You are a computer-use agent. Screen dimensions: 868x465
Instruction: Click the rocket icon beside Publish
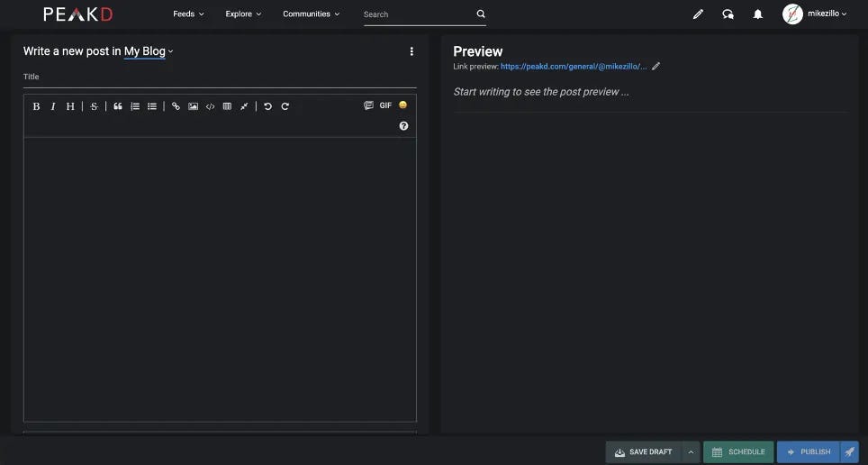pos(850,451)
